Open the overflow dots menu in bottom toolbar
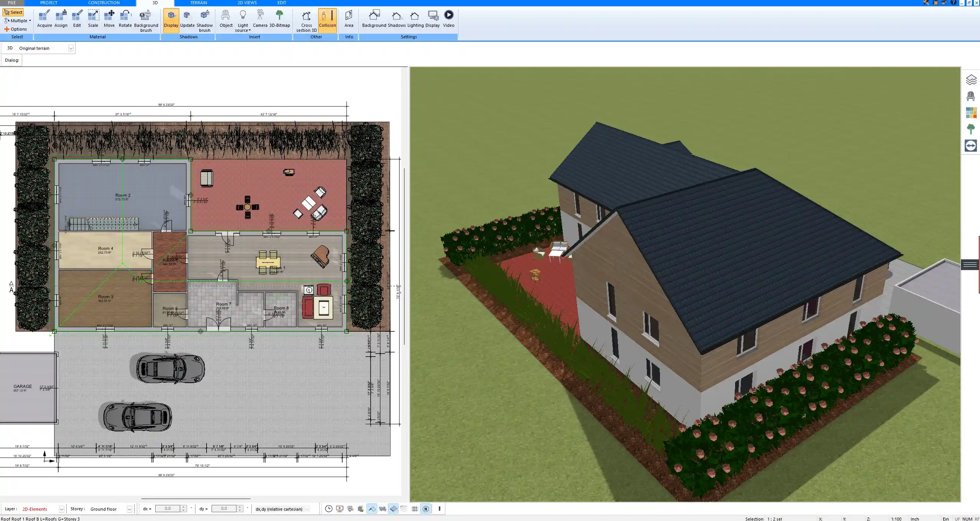This screenshot has width=980, height=521. point(440,509)
